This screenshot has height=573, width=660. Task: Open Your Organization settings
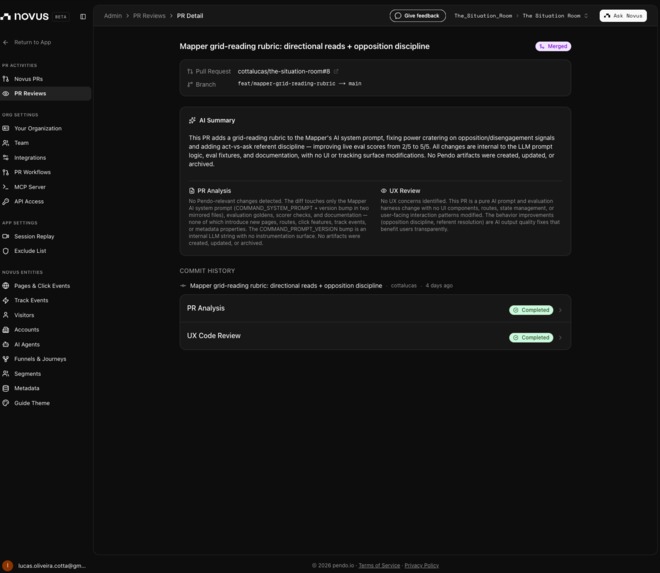pyautogui.click(x=38, y=128)
